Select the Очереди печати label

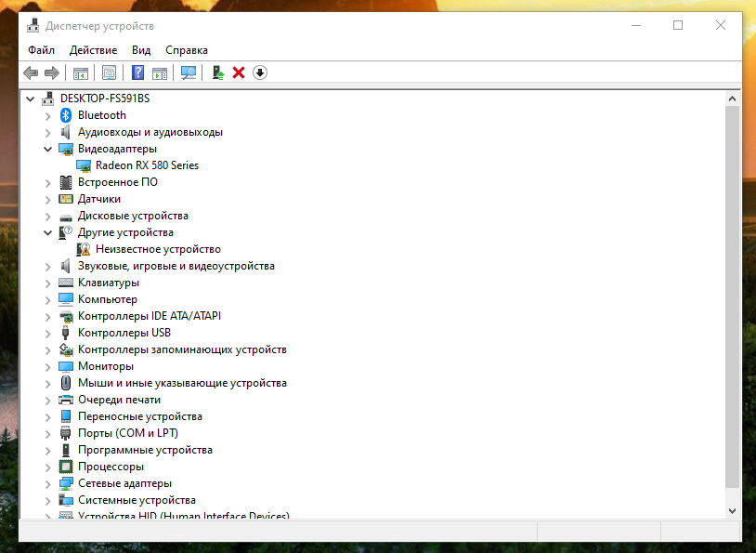click(119, 400)
